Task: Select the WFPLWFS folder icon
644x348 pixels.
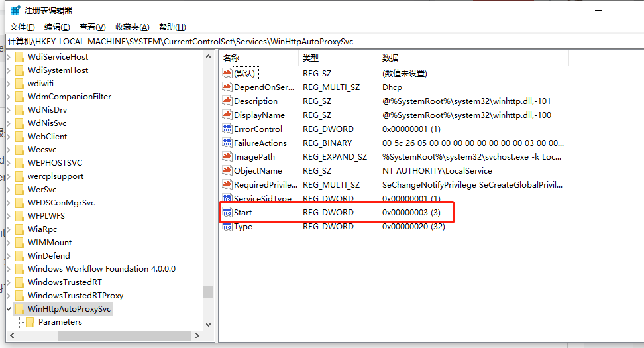Action: coord(20,215)
